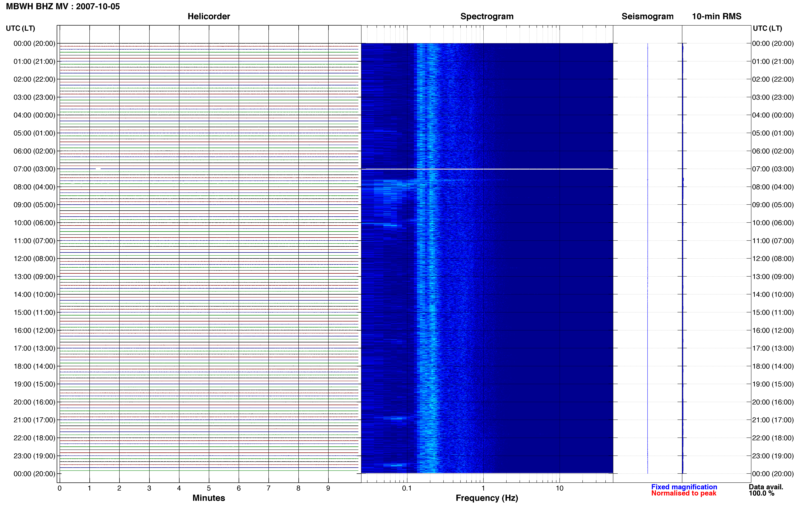Click the '0.1' frequency tick label
This screenshot has width=812, height=508.
tap(407, 488)
